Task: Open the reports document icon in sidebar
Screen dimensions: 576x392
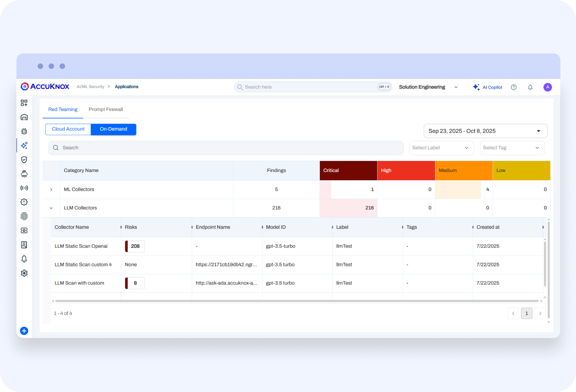Action: 24,245
